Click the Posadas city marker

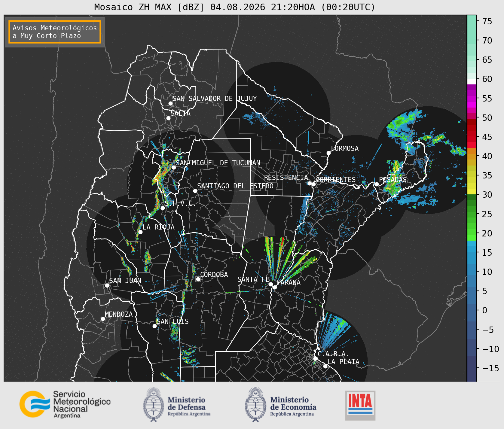376,184
